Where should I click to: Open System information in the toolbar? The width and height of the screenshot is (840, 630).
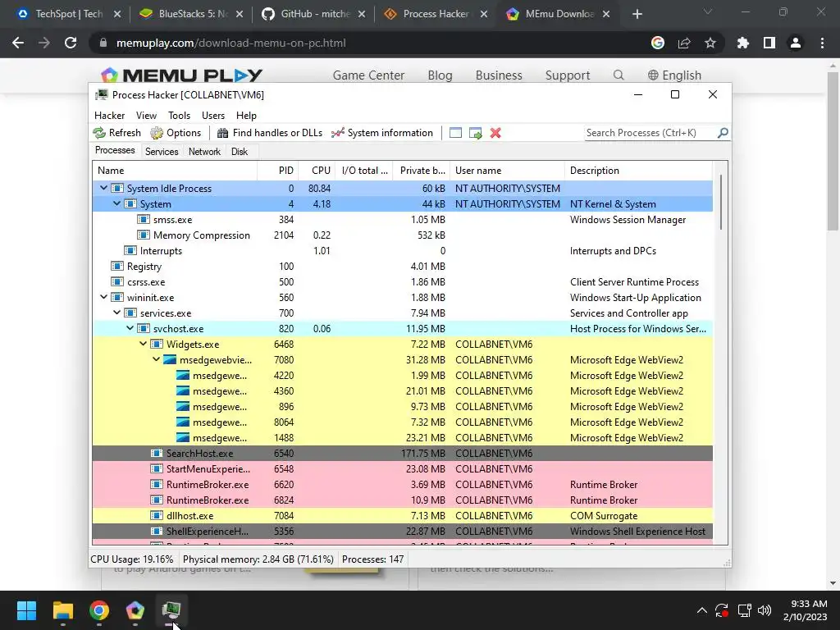point(382,133)
